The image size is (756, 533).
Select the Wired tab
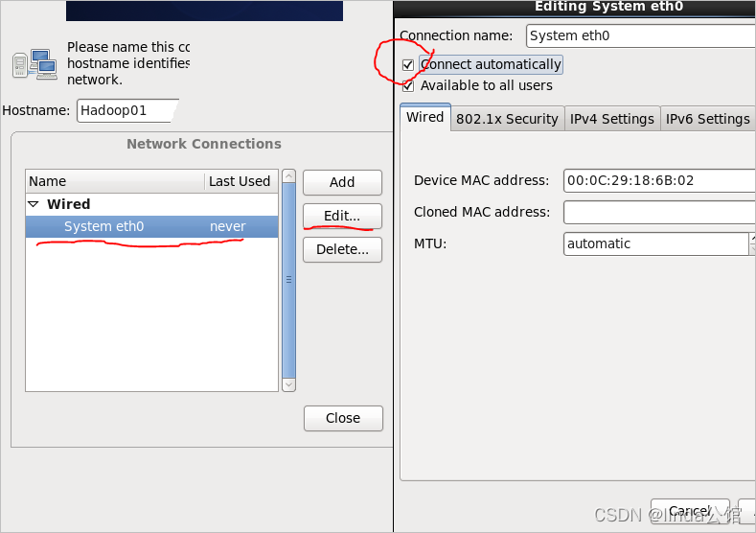click(x=424, y=117)
